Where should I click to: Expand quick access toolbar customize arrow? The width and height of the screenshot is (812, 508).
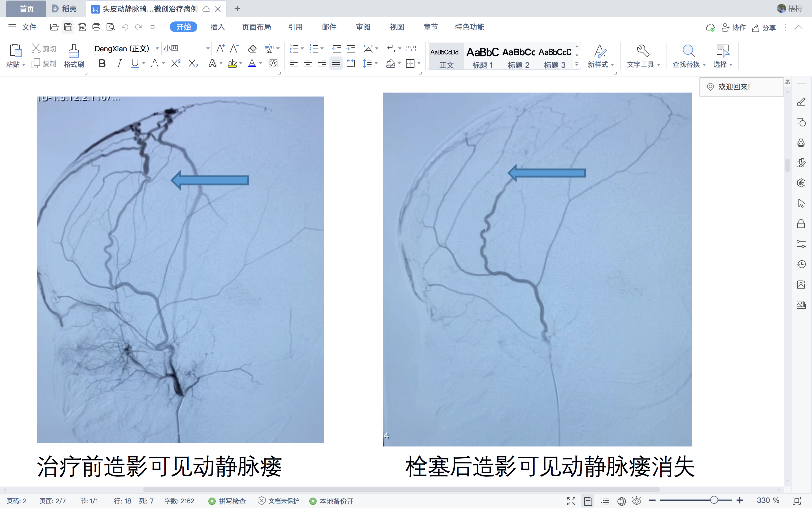[x=152, y=27]
